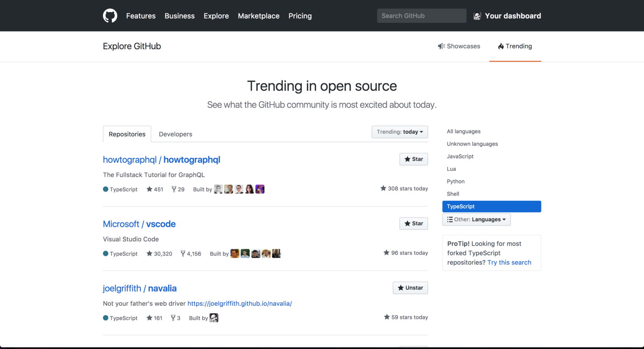Click the user avatar beside Your dashboard

477,16
